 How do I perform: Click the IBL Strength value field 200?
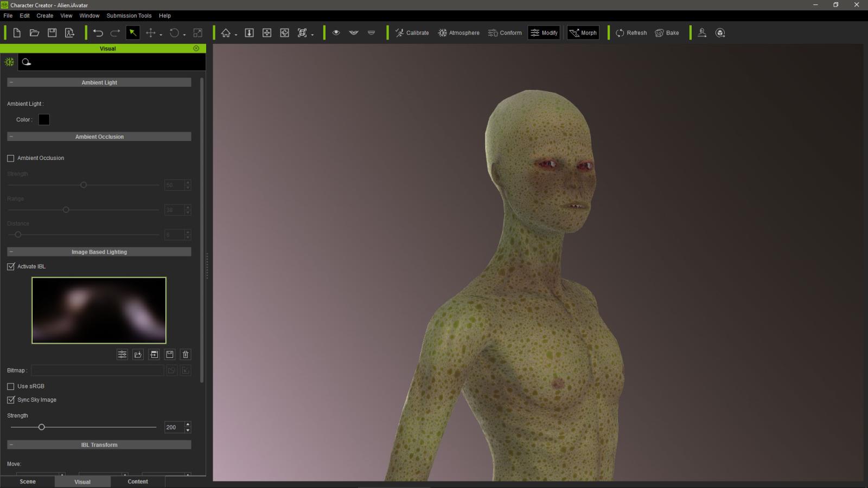pyautogui.click(x=174, y=427)
